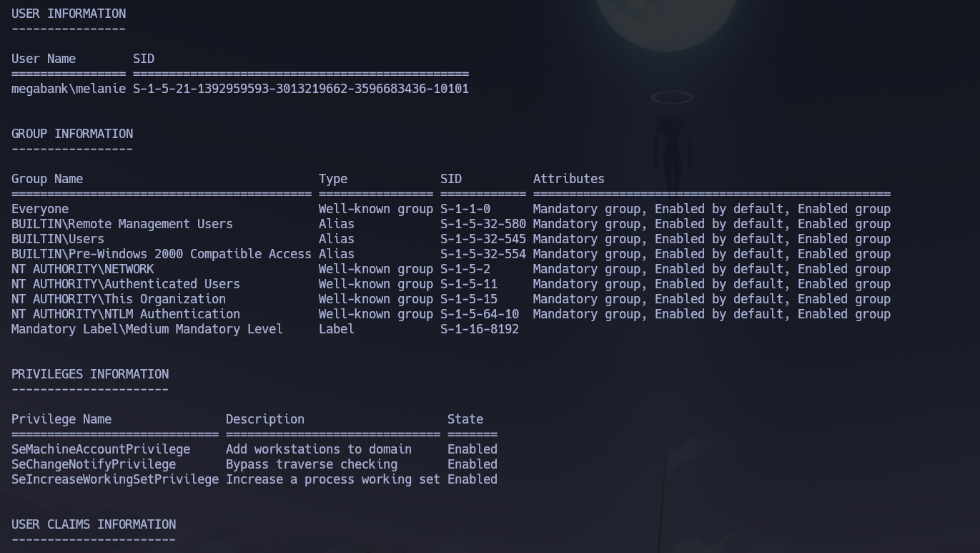Click the user SID ending in 10101
Viewport: 980px width, 553px height.
300,89
